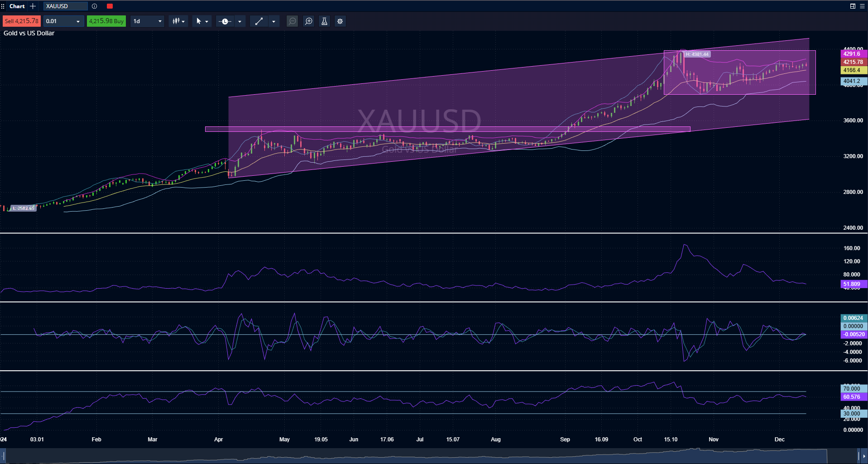Viewport: 868px width, 464px height.
Task: Click the red square link color icon
Action: click(110, 6)
